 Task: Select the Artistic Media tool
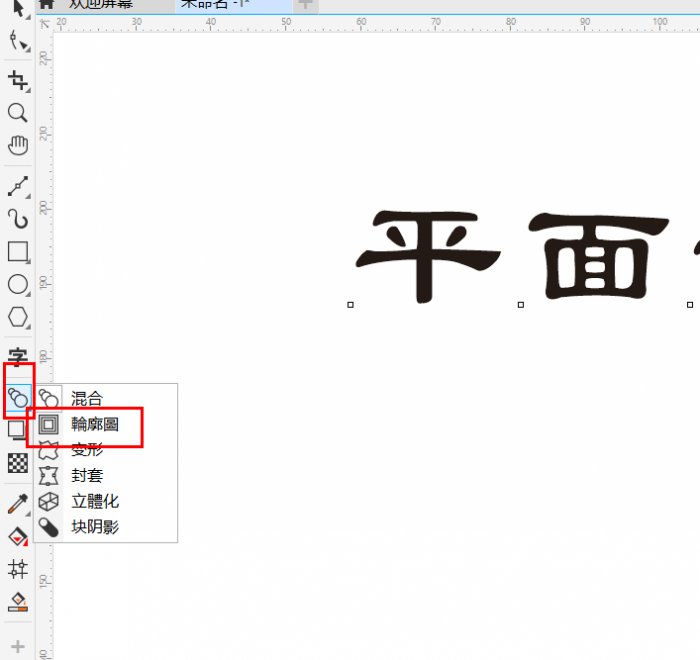pos(17,219)
